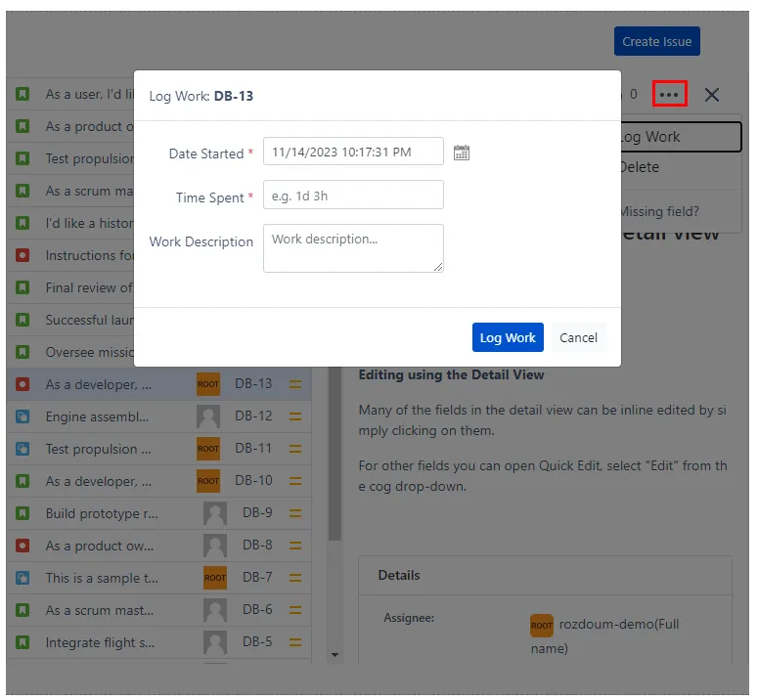The width and height of the screenshot is (758, 700).
Task: Click the medium priority icon on DB-11
Action: coord(295,449)
